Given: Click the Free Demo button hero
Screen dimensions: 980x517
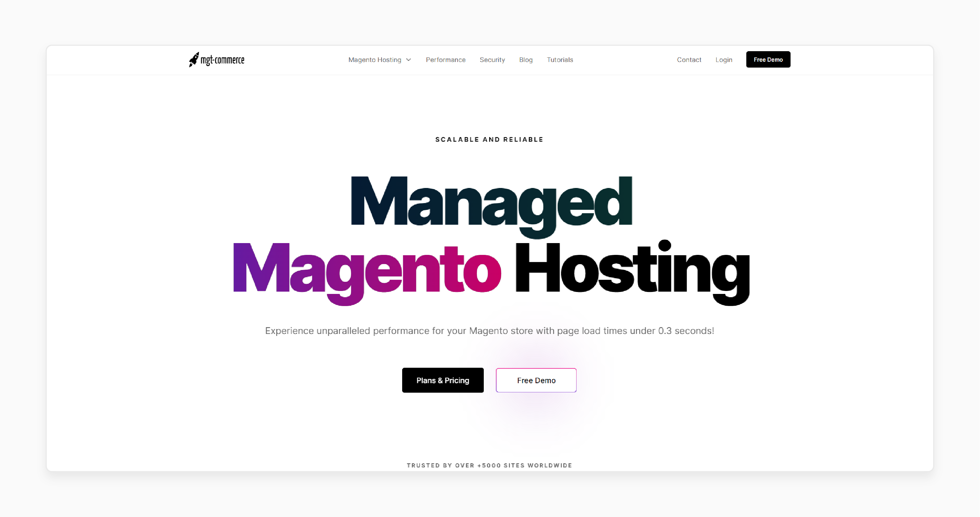Looking at the screenshot, I should (x=535, y=380).
